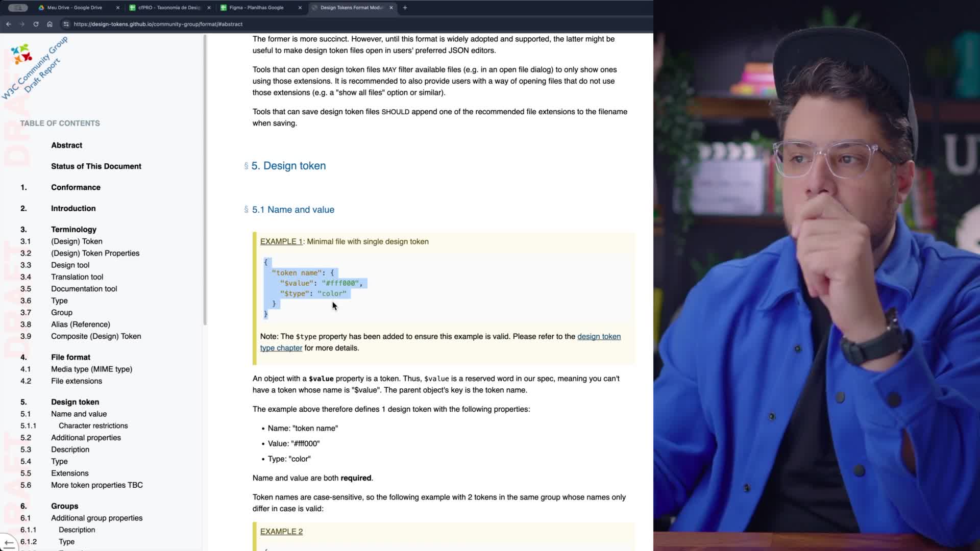Focus the address bar with the design-tokens URL
The image size is (980, 551).
[x=158, y=24]
